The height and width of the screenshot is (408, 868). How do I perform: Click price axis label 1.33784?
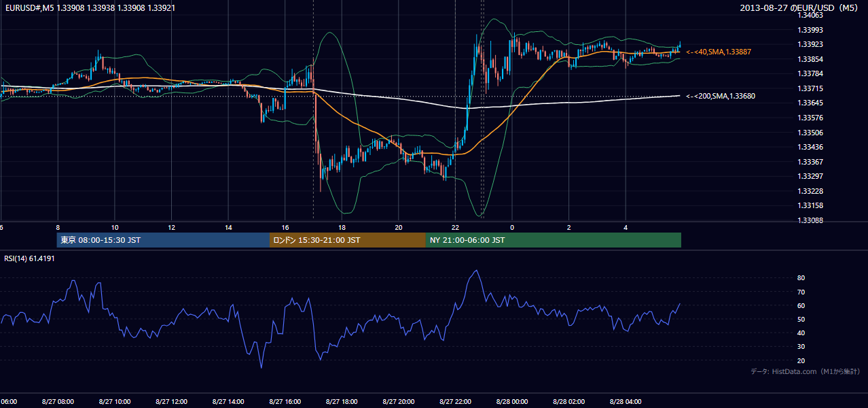point(810,73)
